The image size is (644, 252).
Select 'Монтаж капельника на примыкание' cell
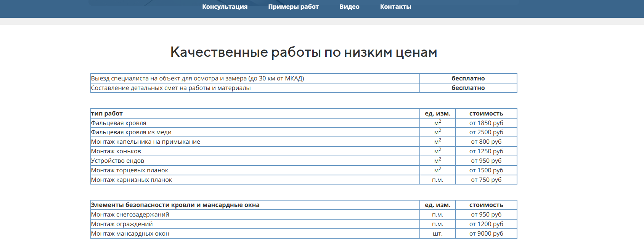click(255, 141)
